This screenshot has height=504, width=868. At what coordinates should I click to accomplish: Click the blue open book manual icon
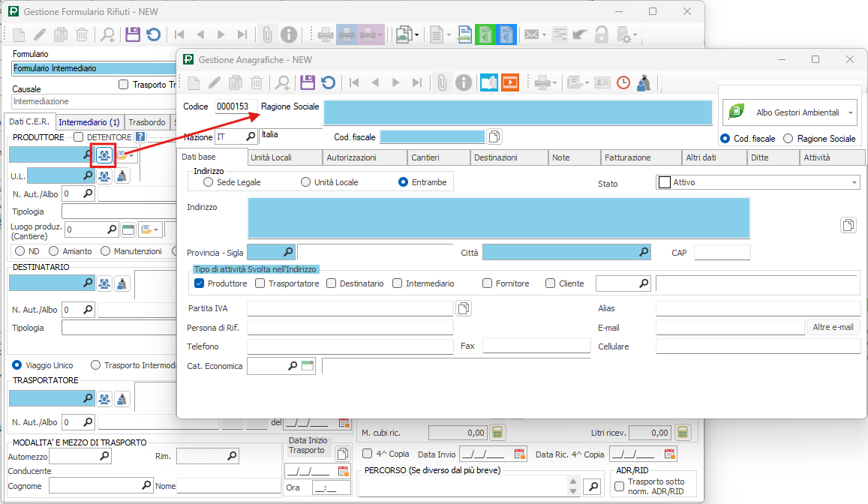[489, 83]
